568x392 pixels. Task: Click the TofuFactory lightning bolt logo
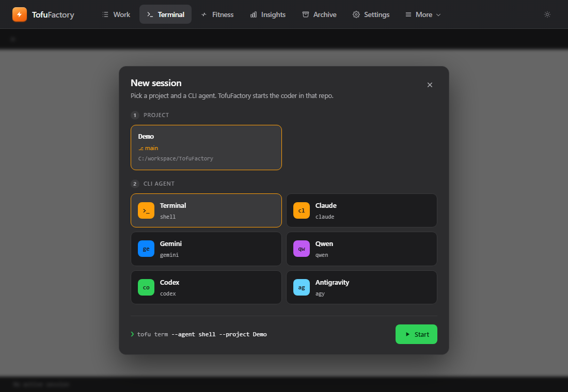[20, 14]
